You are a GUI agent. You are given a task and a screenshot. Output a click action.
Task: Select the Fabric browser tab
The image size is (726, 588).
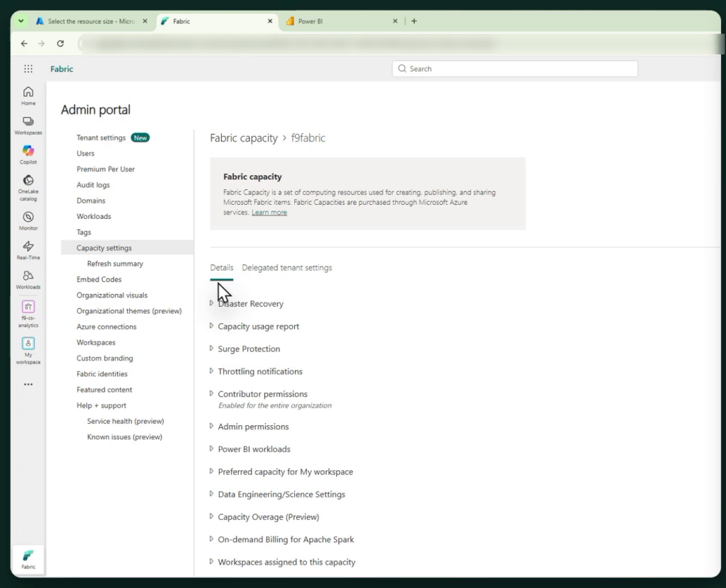click(x=218, y=21)
